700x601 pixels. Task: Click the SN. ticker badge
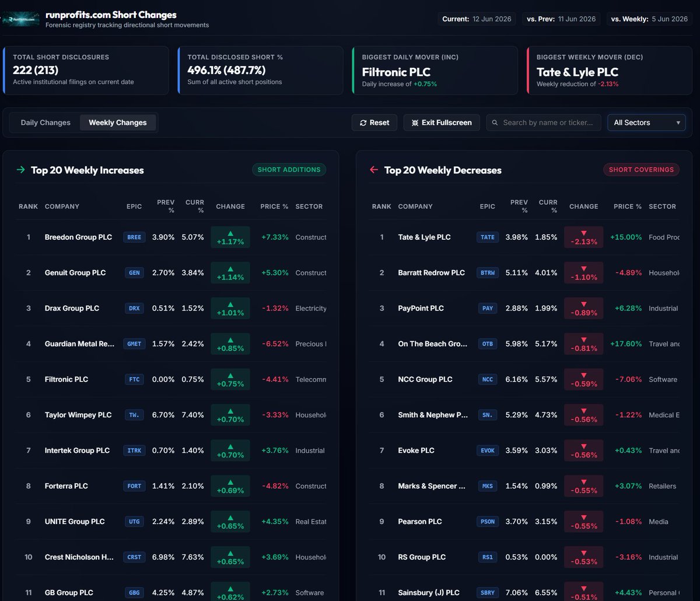488,415
